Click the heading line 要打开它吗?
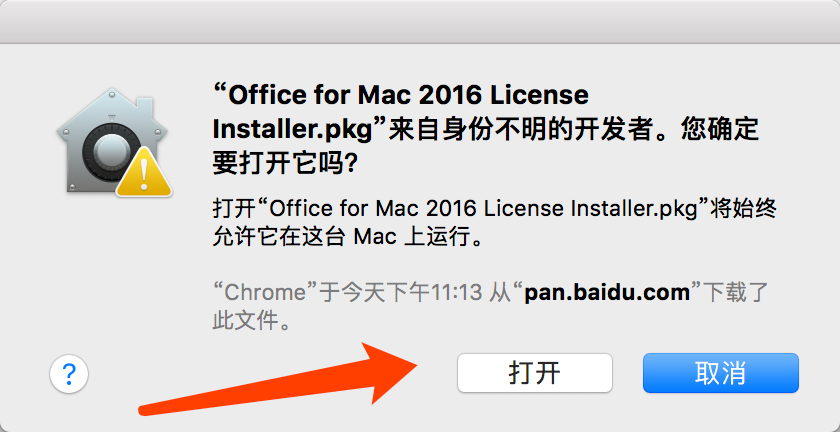Image resolution: width=840 pixels, height=432 pixels. click(285, 165)
